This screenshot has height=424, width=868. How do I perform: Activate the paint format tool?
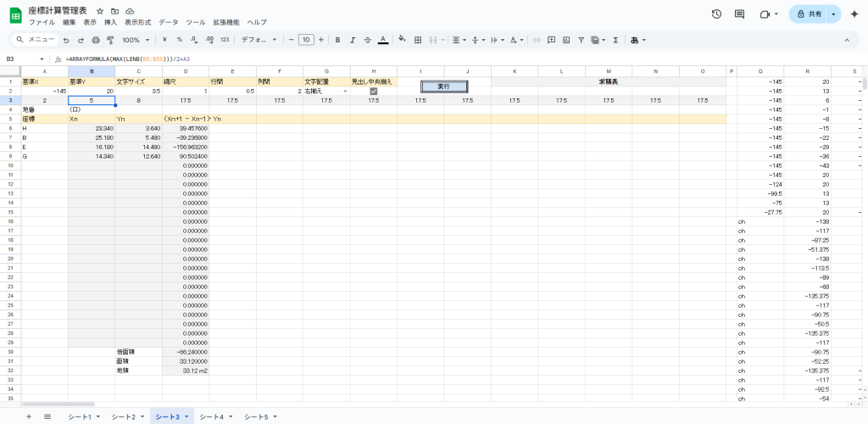pyautogui.click(x=109, y=40)
